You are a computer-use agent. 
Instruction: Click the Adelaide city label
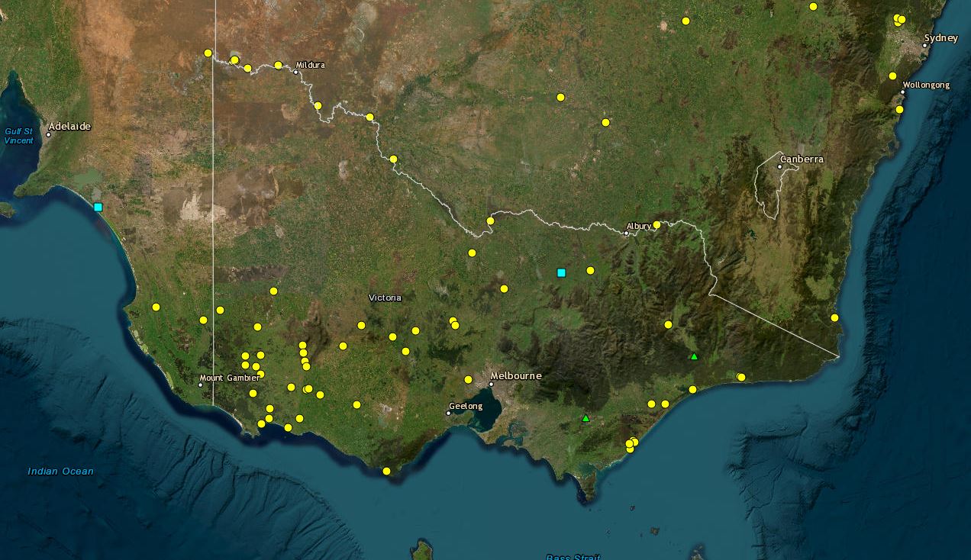pos(69,126)
